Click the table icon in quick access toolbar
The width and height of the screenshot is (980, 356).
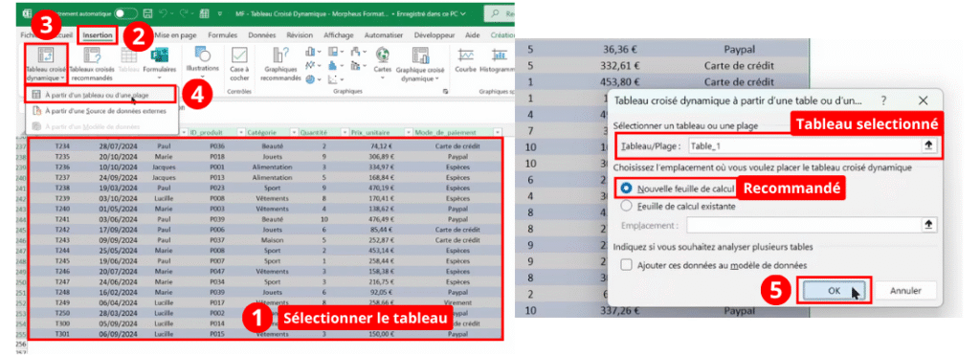click(x=206, y=12)
